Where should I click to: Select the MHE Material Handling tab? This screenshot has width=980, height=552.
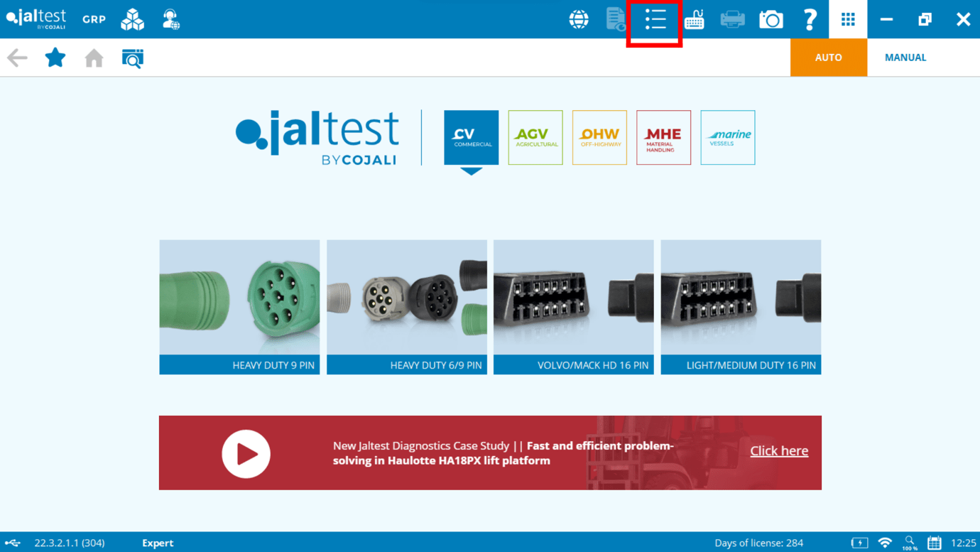(663, 137)
